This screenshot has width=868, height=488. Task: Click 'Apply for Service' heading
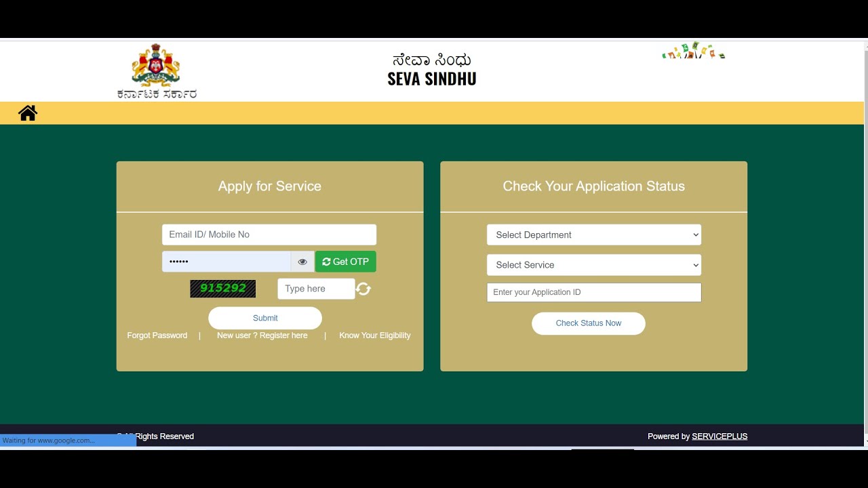(x=270, y=186)
